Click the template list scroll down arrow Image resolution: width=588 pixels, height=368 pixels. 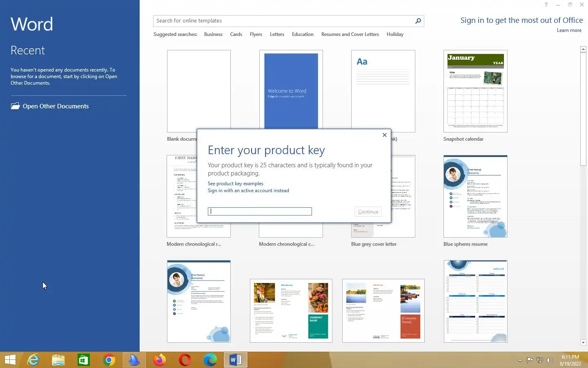tap(583, 343)
